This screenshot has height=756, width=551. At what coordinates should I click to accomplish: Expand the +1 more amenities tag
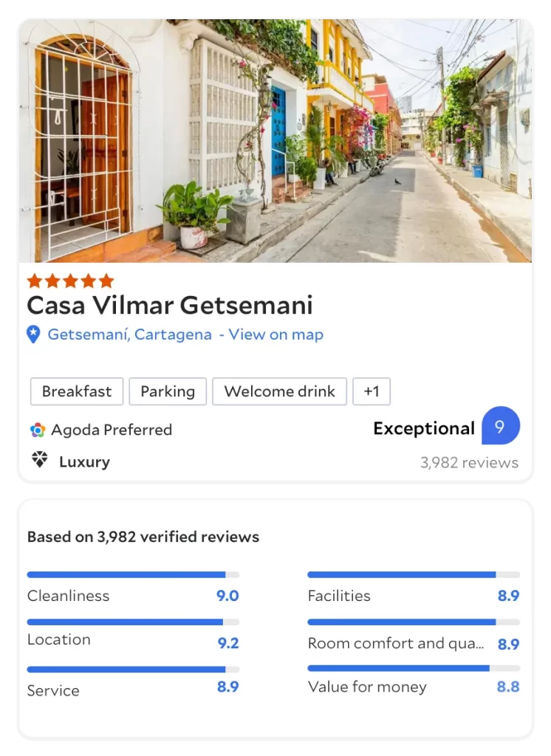click(x=371, y=391)
